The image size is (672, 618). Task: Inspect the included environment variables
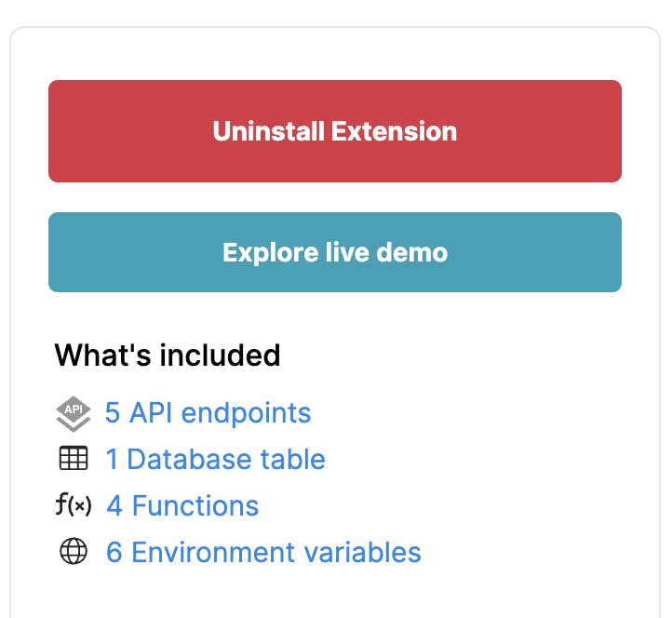263,552
